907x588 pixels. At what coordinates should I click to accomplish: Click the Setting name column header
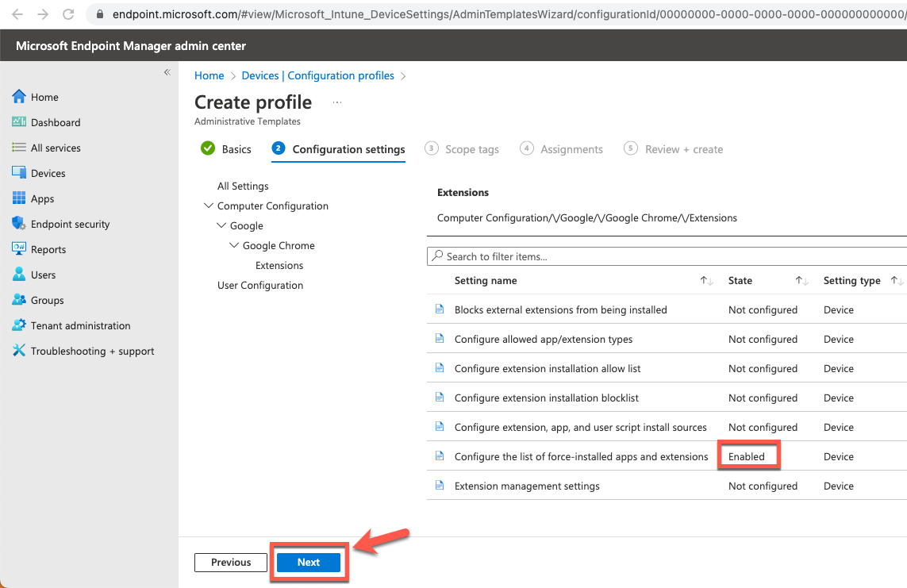(x=486, y=280)
